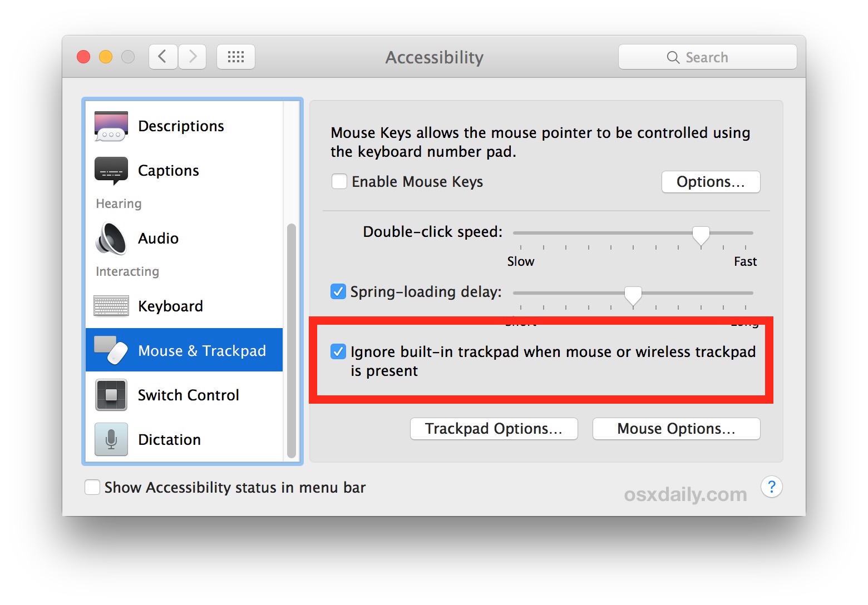This screenshot has height=605, width=868.
Task: Enable Mouse Keys
Action: pyautogui.click(x=339, y=181)
